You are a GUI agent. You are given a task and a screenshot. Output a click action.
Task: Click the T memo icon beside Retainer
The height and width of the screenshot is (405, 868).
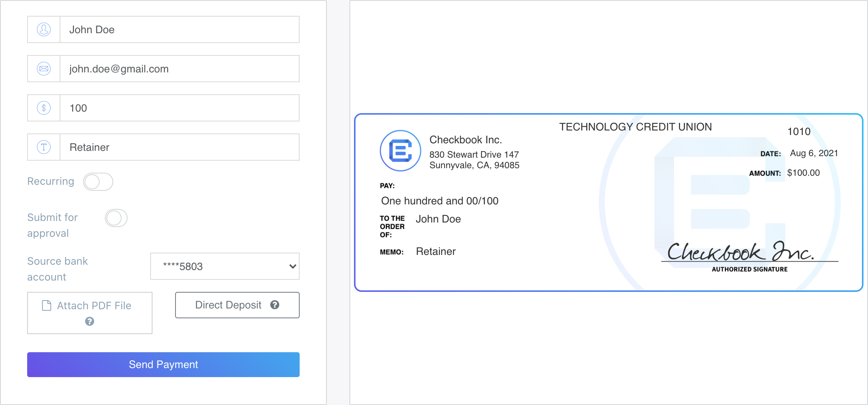click(44, 147)
